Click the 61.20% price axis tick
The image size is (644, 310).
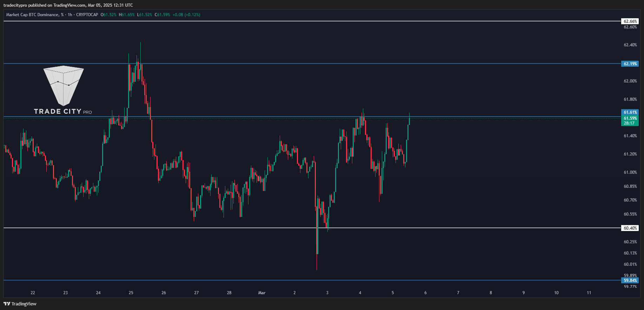point(630,154)
